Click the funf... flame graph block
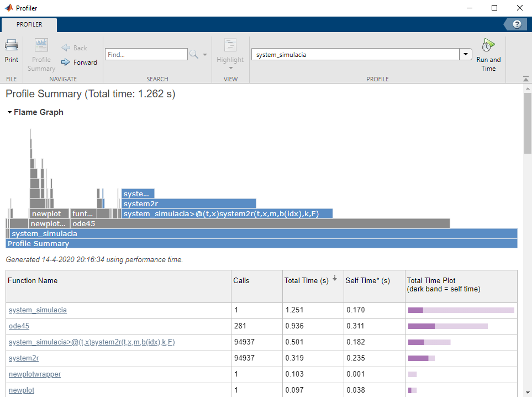The image size is (532, 397). (83, 213)
